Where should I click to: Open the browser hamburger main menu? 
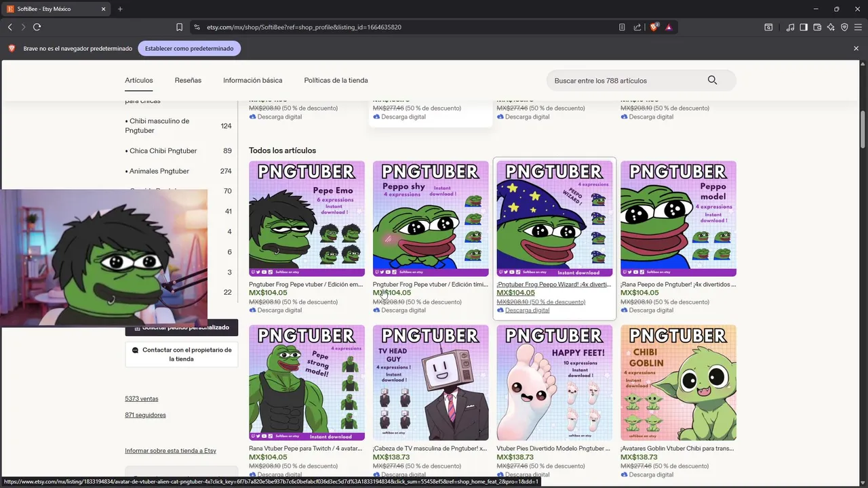tap(858, 27)
